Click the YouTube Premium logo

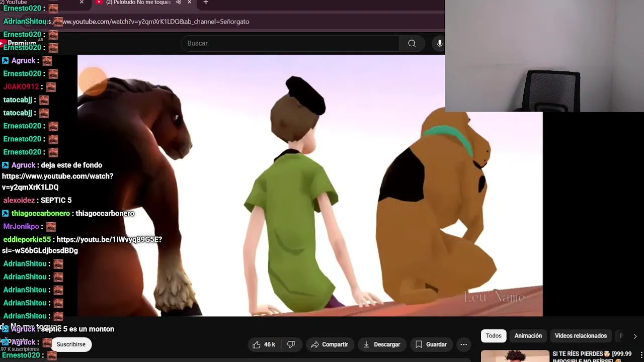tap(19, 43)
